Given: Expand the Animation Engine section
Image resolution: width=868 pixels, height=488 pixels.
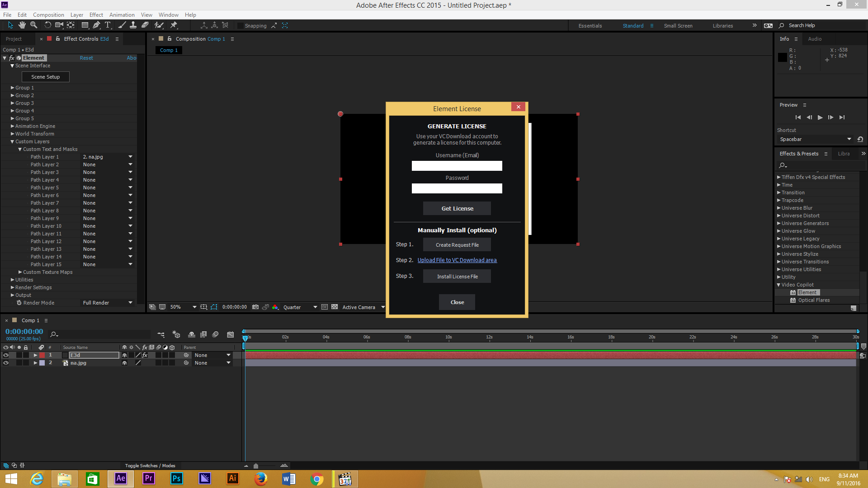Looking at the screenshot, I should coord(13,126).
